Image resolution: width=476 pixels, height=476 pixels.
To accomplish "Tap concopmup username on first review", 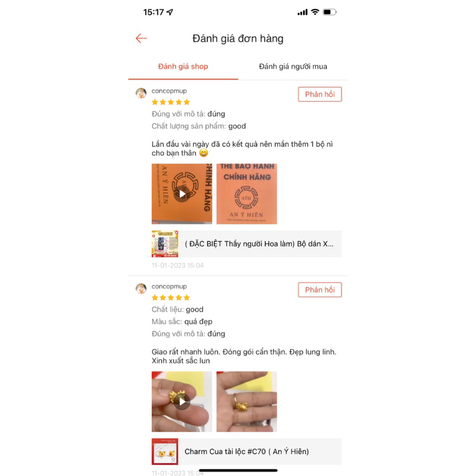I will pyautogui.click(x=169, y=91).
